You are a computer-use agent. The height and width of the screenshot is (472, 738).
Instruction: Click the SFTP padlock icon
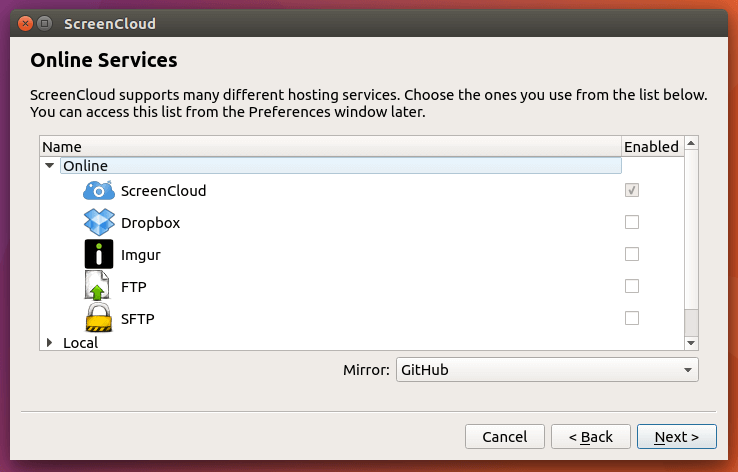(x=98, y=318)
